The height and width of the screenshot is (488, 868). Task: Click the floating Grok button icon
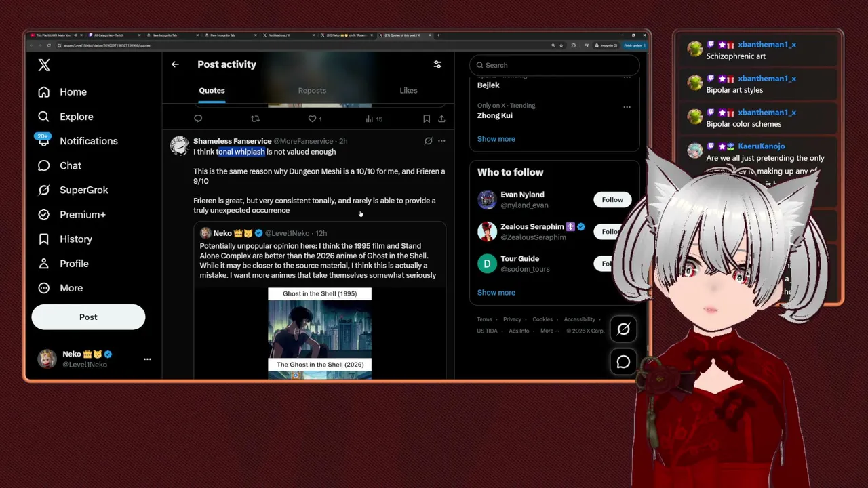pos(623,329)
